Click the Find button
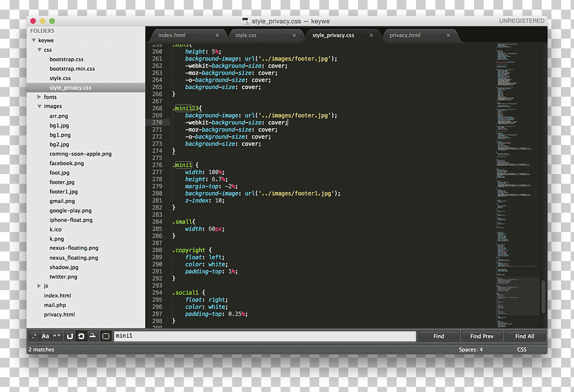 [439, 336]
